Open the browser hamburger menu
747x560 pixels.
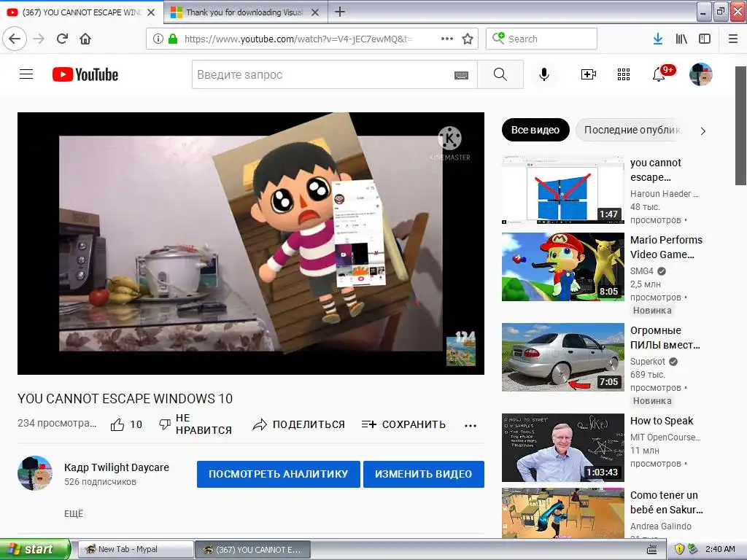pyautogui.click(x=733, y=39)
